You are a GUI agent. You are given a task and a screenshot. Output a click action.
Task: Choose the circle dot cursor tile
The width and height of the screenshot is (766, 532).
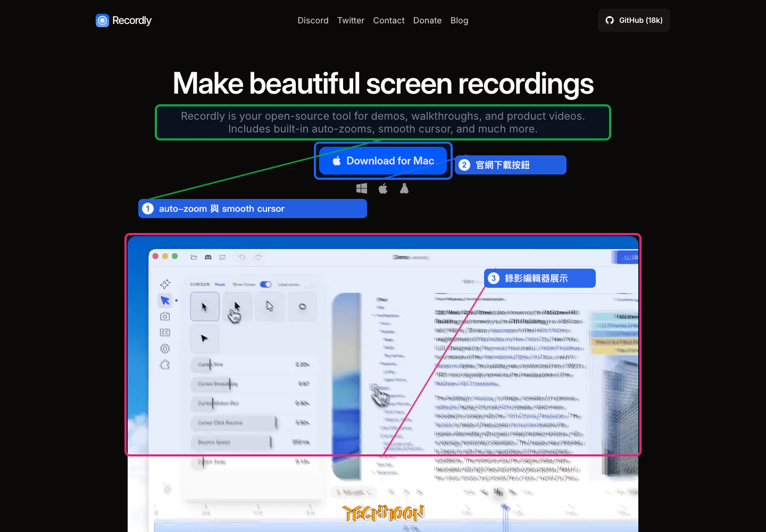click(302, 306)
